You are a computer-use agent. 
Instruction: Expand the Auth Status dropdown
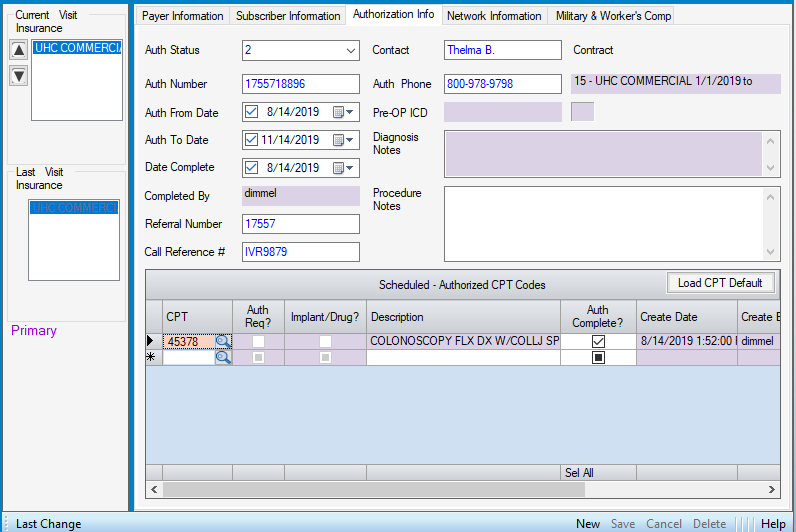click(350, 51)
